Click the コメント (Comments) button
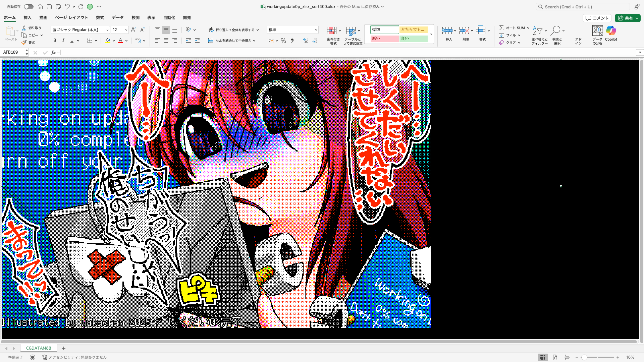Viewport: 644px width, 362px height. click(x=597, y=18)
